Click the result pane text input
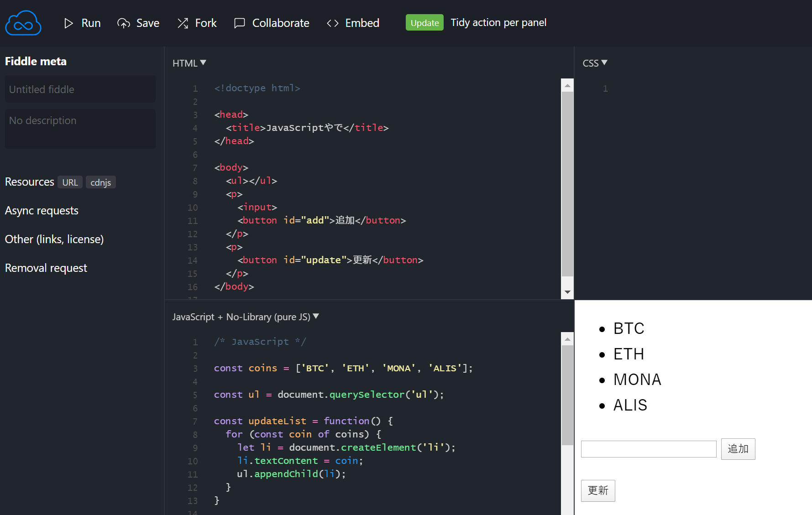Image resolution: width=812 pixels, height=515 pixels. [x=649, y=449]
